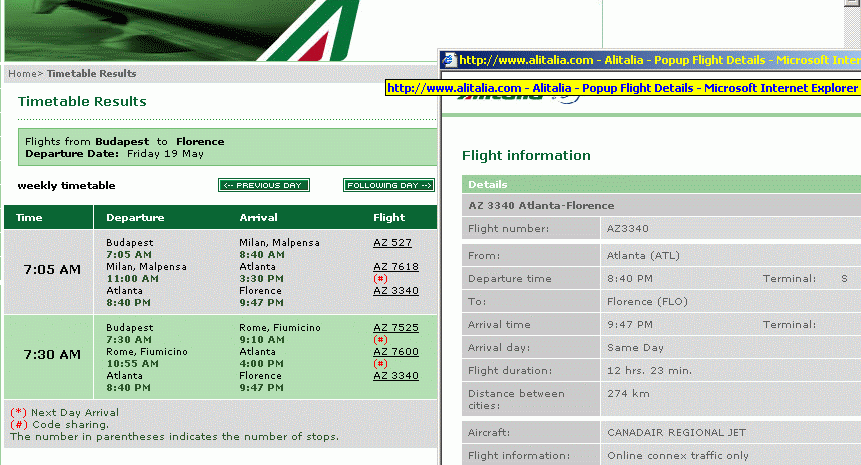Open flight AZ 7618 details
Viewport: 861px width, 465px height.
pos(396,266)
